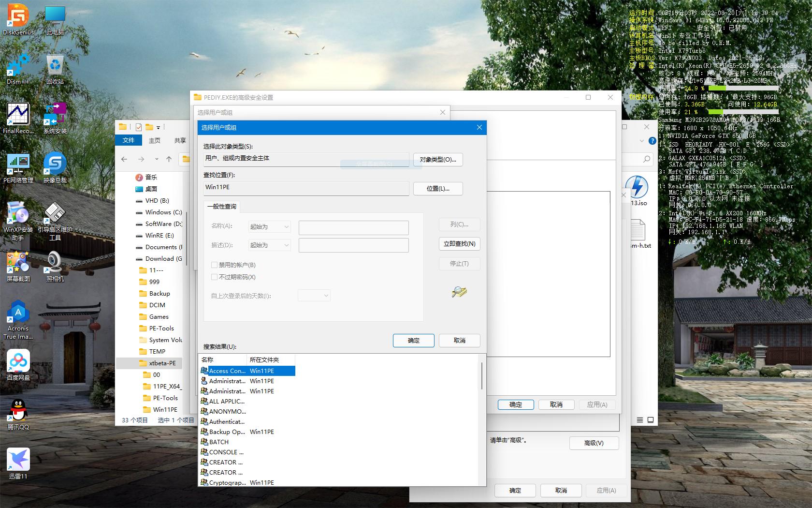Click the find-users magnifier icon in dialog
Screen dimensions: 812x508
pyautogui.click(x=459, y=292)
